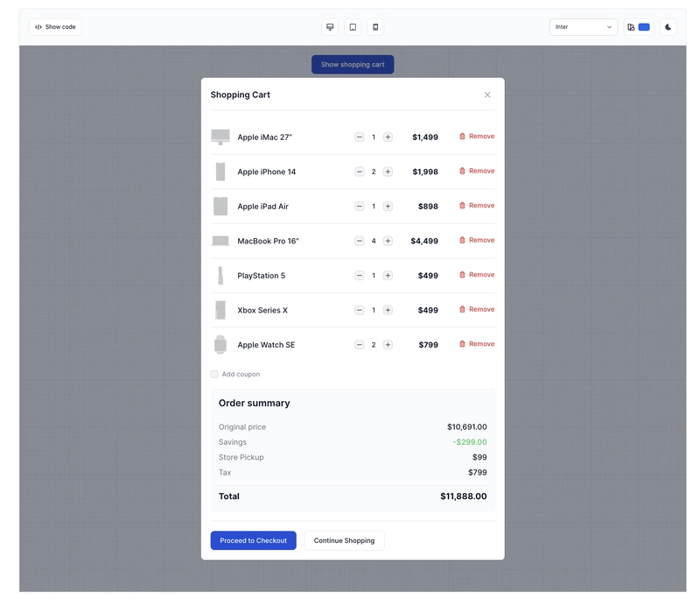The height and width of the screenshot is (605, 700).
Task: Click the Shopping Cart heading
Action: pyautogui.click(x=240, y=95)
